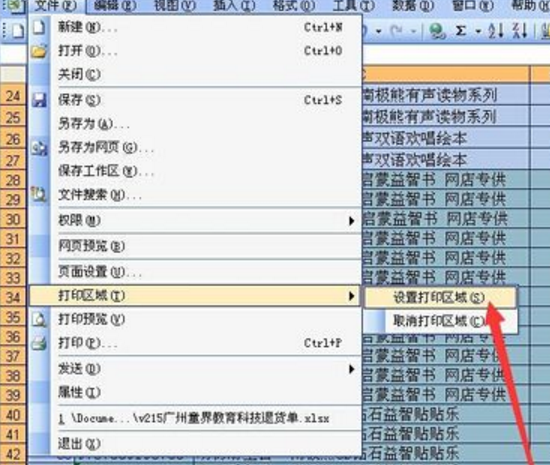Open the 格式 menu
550x465 pixels.
click(x=294, y=6)
